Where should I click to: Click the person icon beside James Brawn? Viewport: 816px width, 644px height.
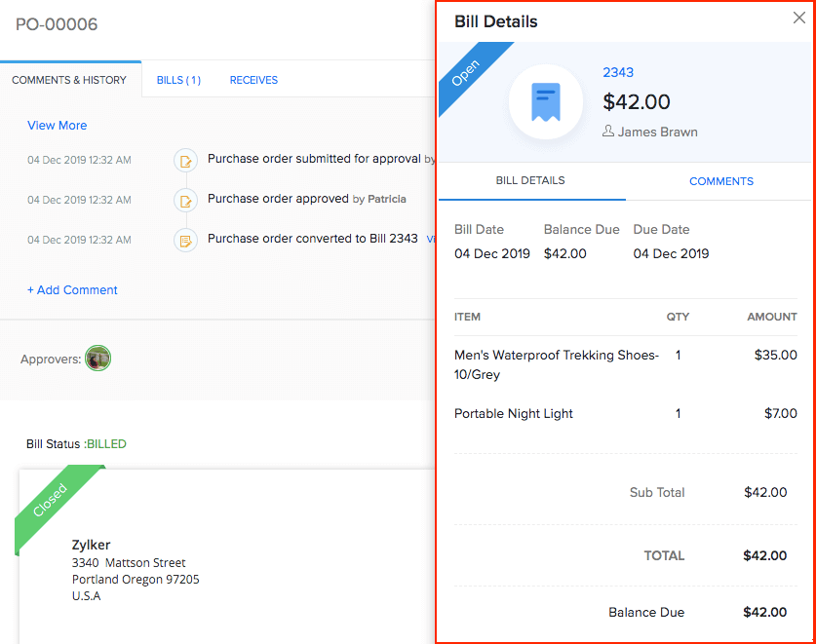[x=609, y=132]
